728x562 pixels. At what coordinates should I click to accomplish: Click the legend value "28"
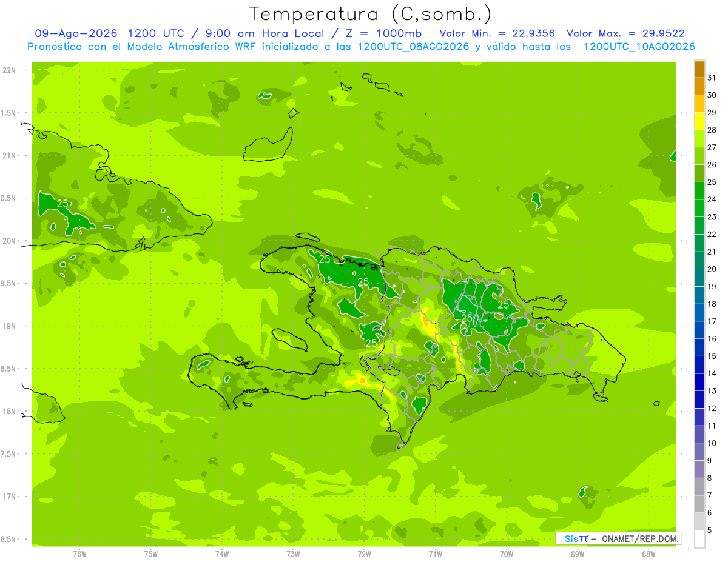(712, 130)
